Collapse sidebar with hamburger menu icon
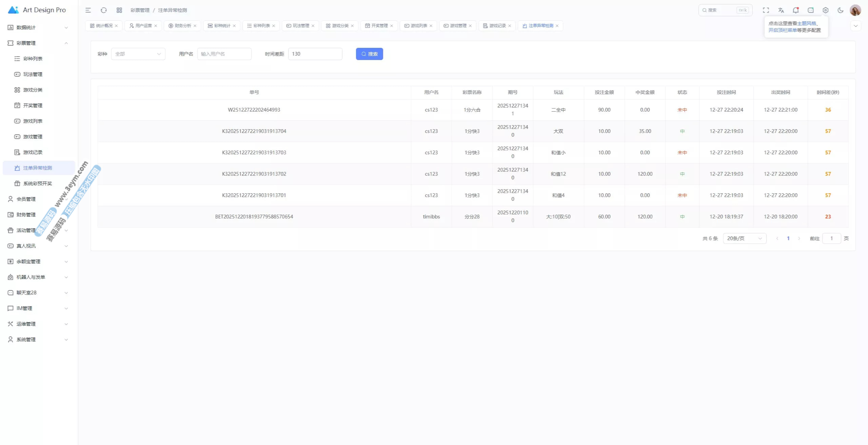This screenshot has height=445, width=868. (x=88, y=10)
